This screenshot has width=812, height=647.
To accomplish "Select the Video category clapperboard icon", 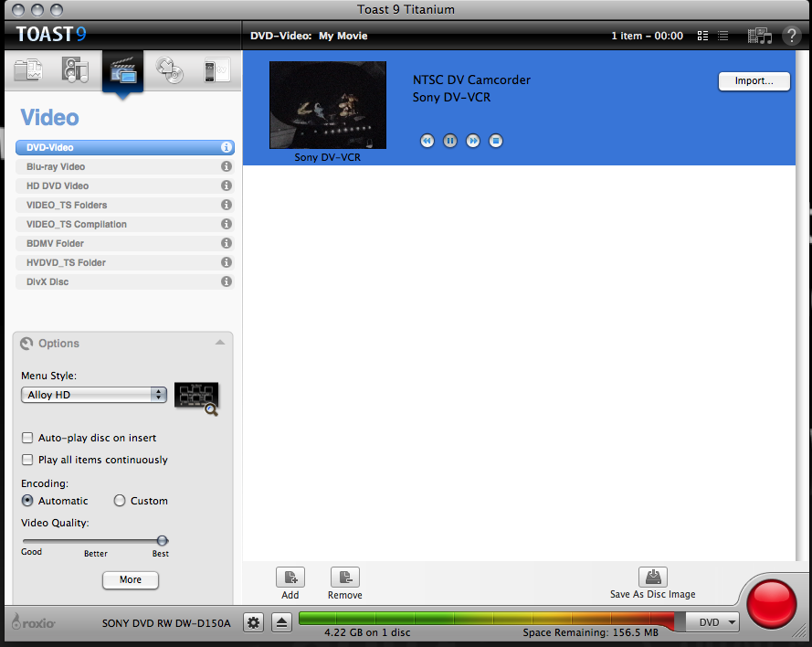I will [x=122, y=71].
